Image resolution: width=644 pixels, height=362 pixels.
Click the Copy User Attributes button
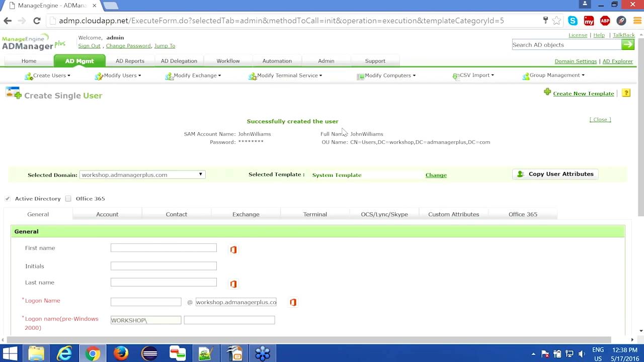coord(555,174)
